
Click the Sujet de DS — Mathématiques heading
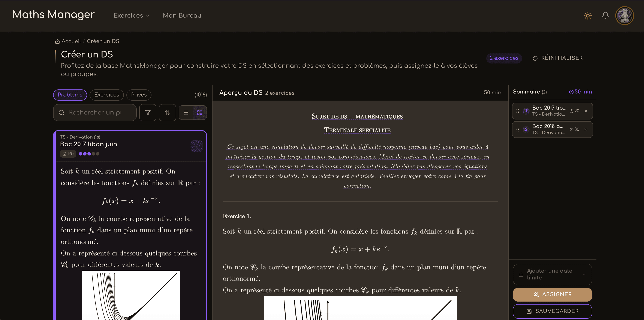(x=357, y=117)
